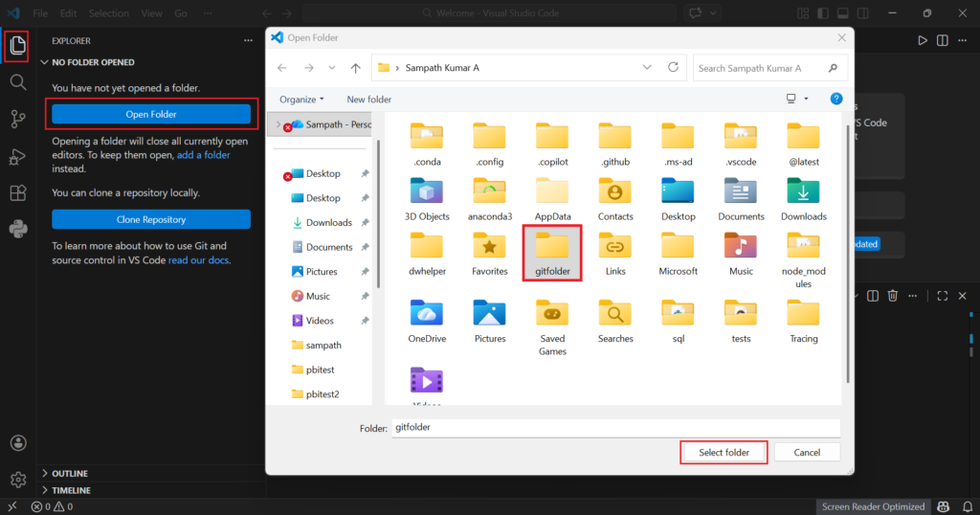Expand the TIMELINE section
The height and width of the screenshot is (515, 980).
72,490
